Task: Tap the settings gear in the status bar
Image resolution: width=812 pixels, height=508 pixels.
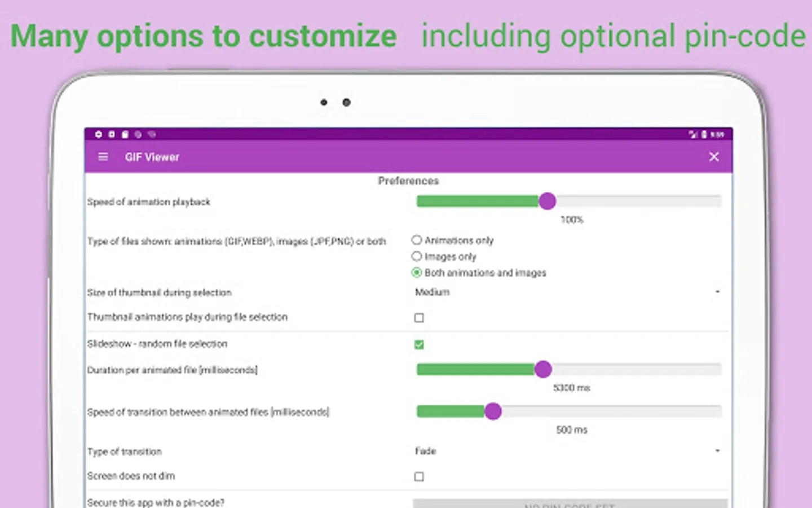Action: tap(99, 134)
